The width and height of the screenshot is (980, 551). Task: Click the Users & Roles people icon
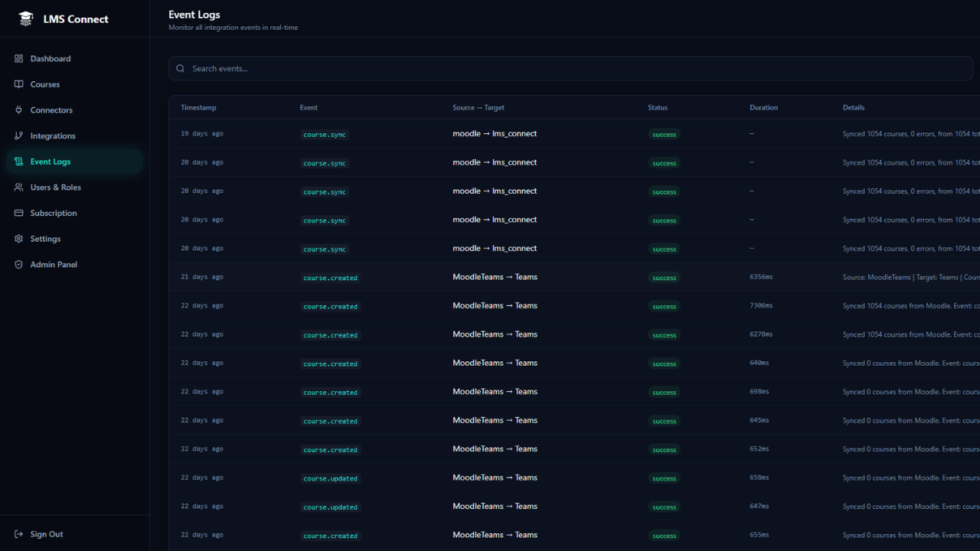[x=19, y=187]
